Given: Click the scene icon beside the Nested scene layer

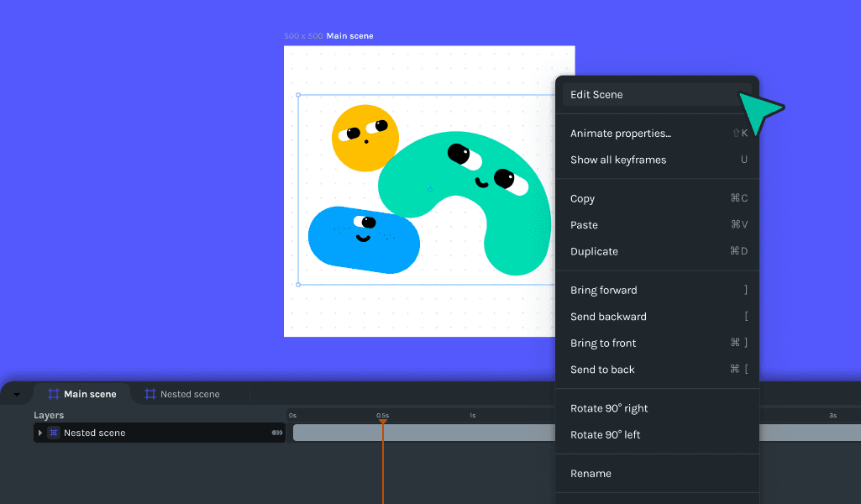Looking at the screenshot, I should point(53,433).
